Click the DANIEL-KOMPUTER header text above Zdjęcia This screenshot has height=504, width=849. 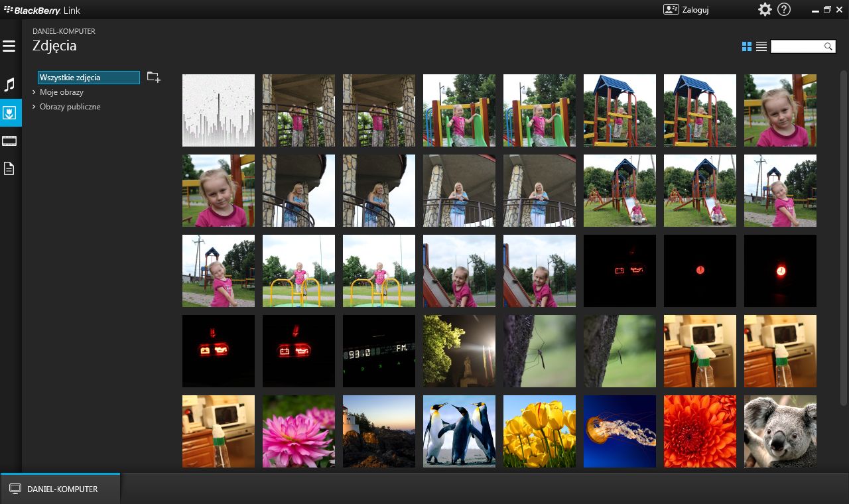64,31
